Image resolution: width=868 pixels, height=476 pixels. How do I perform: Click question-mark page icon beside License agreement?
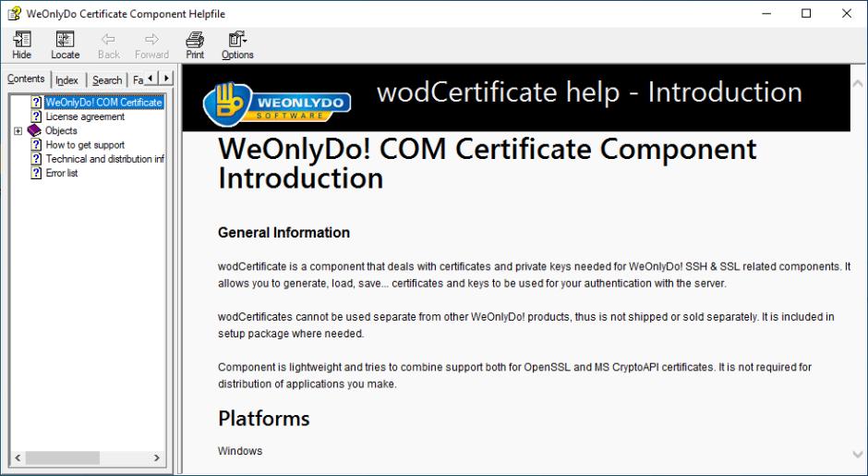pyautogui.click(x=36, y=116)
